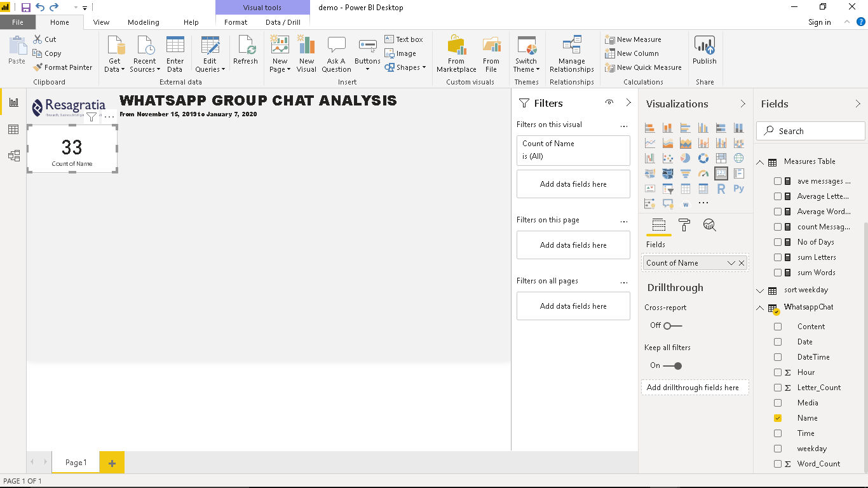Enable the DateTime field checkbox
This screenshot has width=868, height=488.
[x=778, y=357]
